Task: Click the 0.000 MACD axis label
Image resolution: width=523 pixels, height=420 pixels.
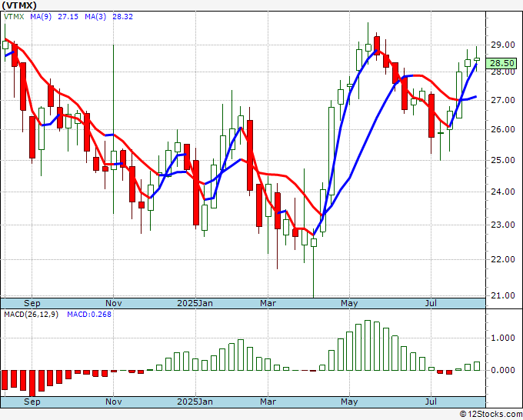Action: (x=502, y=370)
